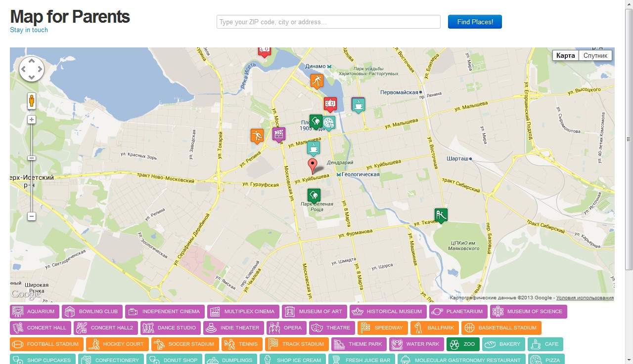
Task: Open the teal cafe marker above Дендрарий
Action: [313, 148]
